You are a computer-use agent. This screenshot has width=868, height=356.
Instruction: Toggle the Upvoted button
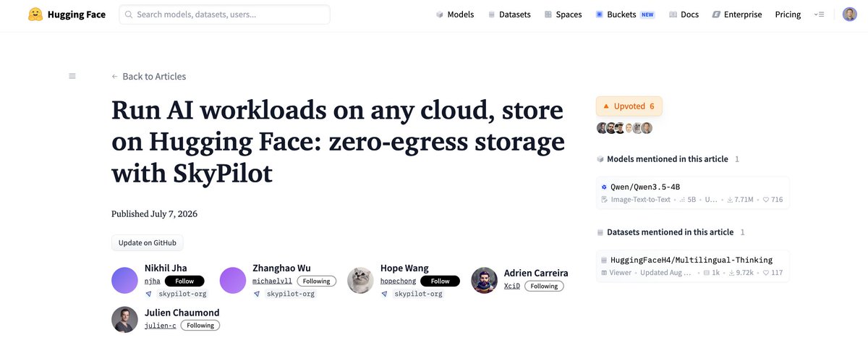pyautogui.click(x=629, y=106)
